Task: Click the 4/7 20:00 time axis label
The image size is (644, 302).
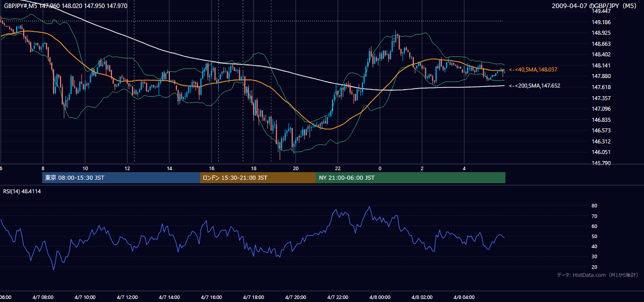Action: click(x=296, y=297)
